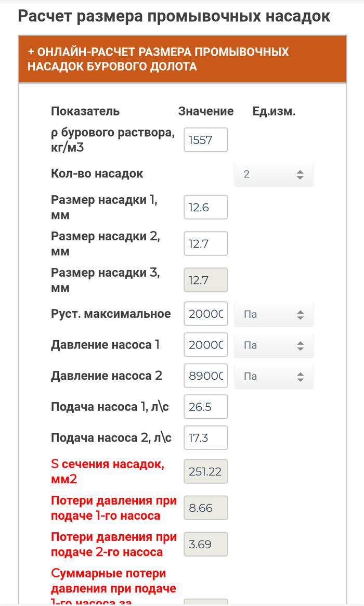The image size is (364, 606).
Task: Open the nozzle count dropdown
Action: [x=274, y=174]
